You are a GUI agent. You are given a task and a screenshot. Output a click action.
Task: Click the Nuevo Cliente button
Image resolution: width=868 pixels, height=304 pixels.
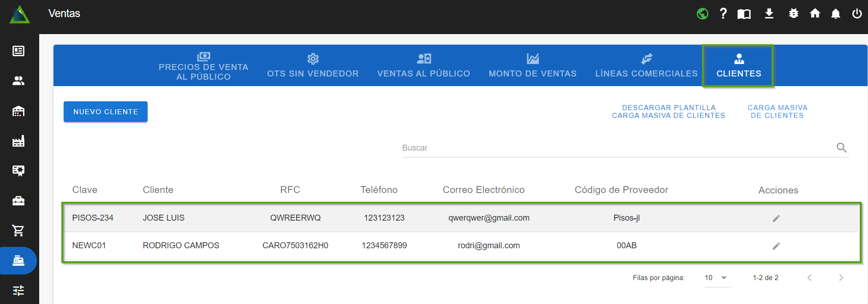click(x=106, y=112)
